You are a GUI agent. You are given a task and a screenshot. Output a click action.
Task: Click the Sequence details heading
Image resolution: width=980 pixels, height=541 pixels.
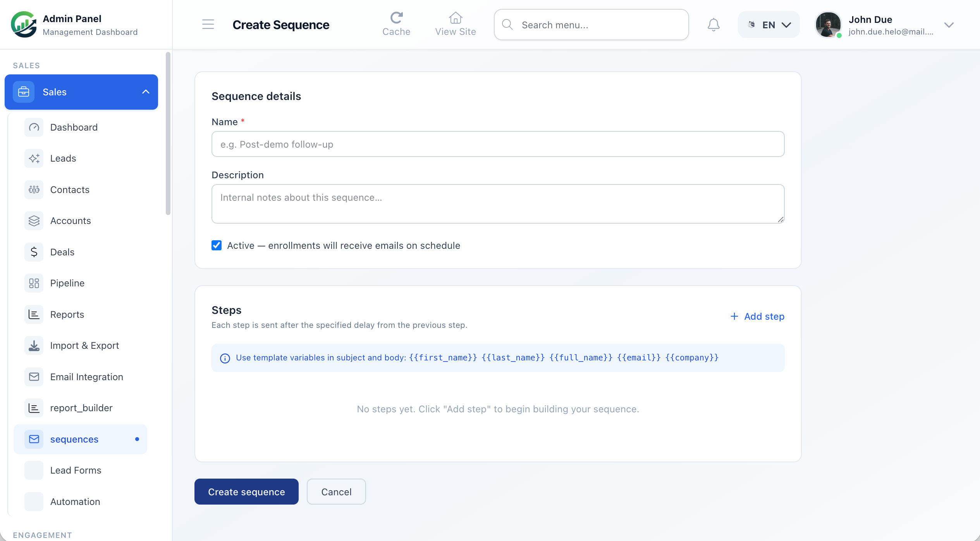pos(256,96)
